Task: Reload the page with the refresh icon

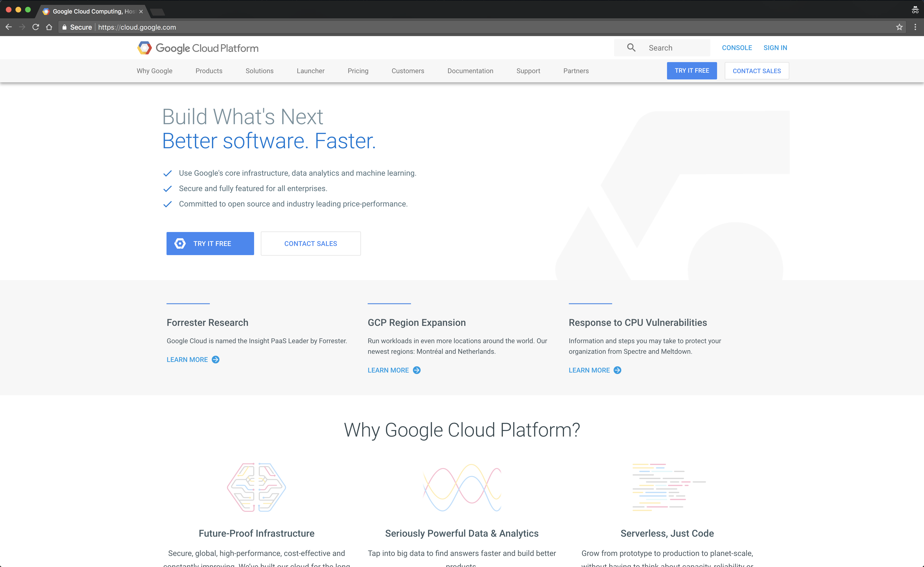Action: [36, 27]
